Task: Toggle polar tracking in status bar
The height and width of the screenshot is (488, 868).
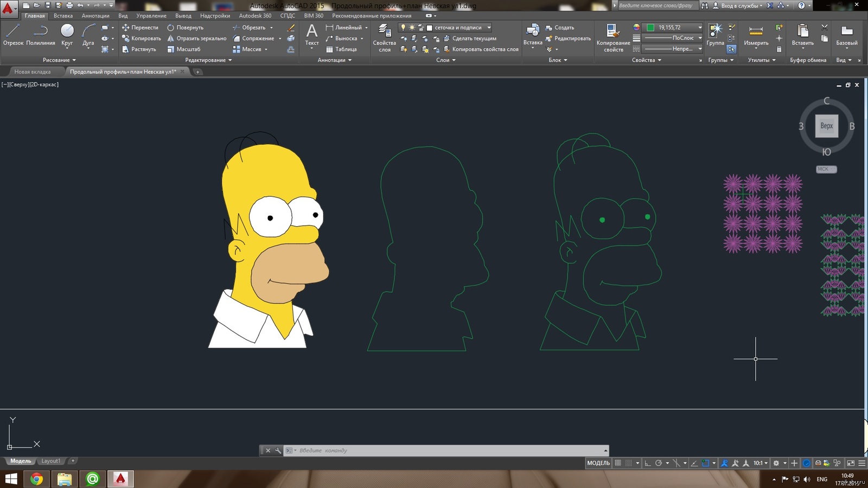Action: 659,463
